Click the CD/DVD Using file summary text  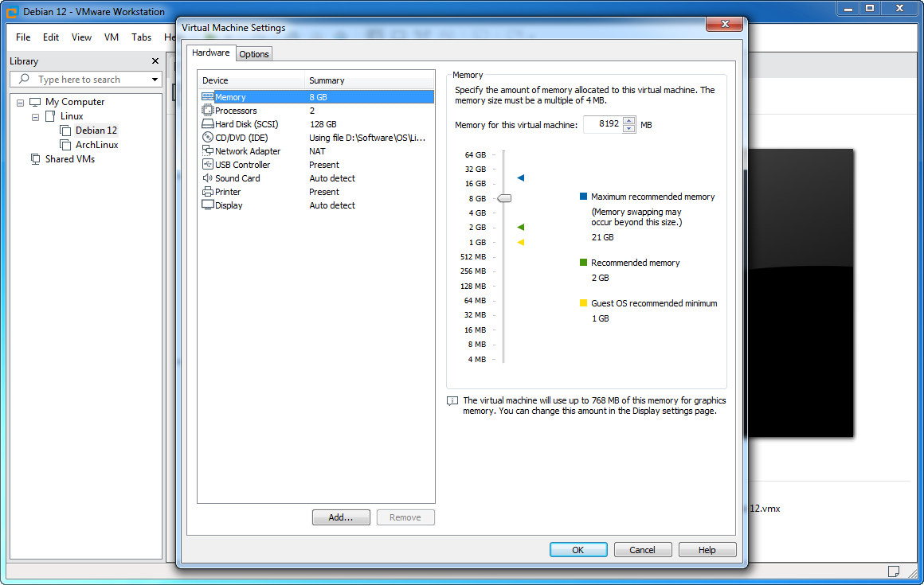coord(367,138)
